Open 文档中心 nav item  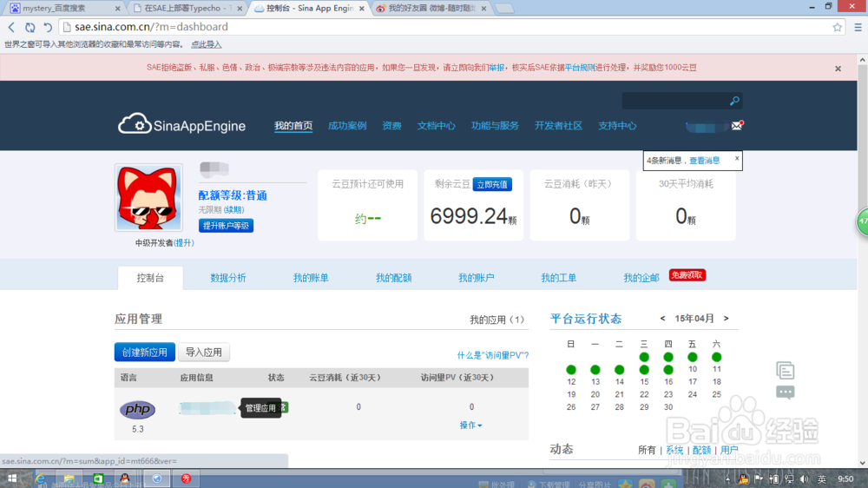coord(437,126)
